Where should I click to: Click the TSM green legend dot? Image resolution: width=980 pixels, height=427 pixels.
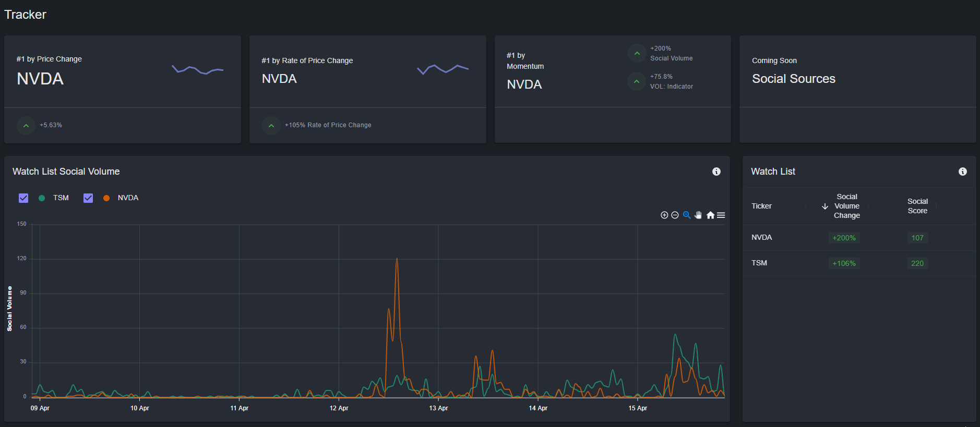point(42,198)
